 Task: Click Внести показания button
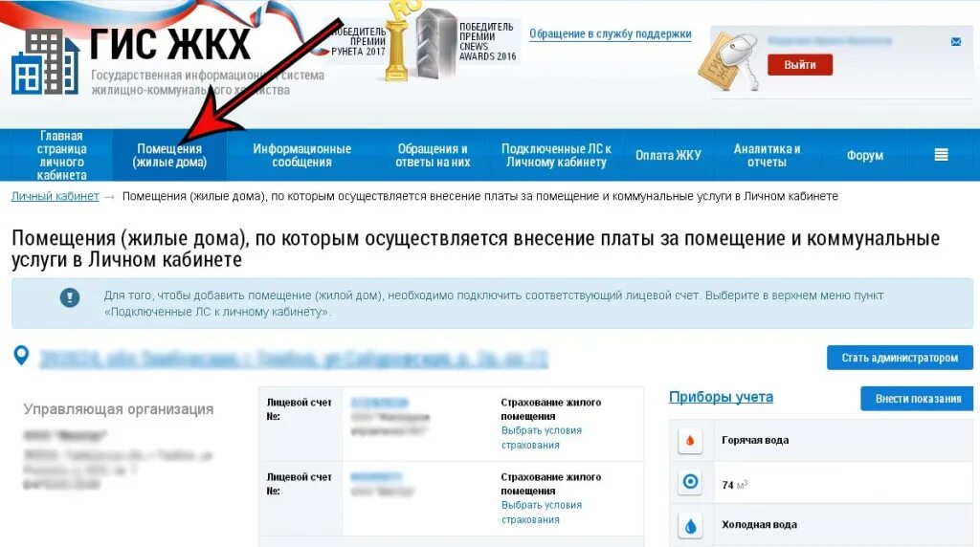tap(917, 399)
